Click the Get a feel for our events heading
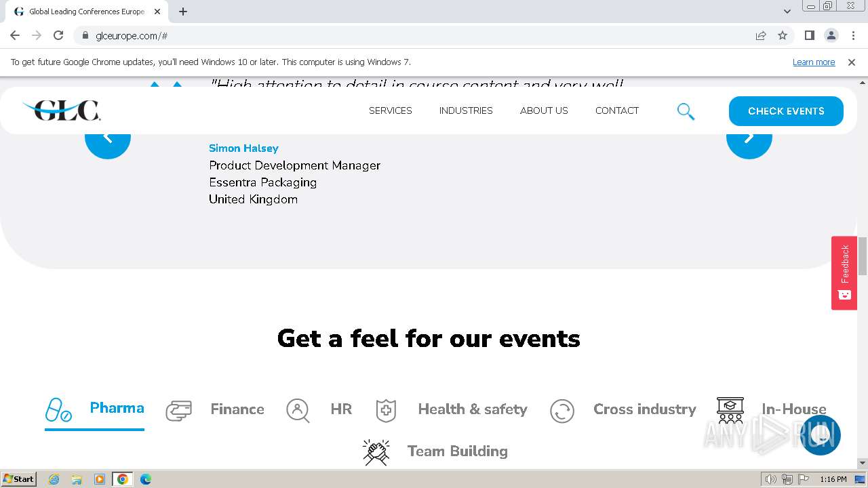The width and height of the screenshot is (868, 488). click(x=429, y=338)
